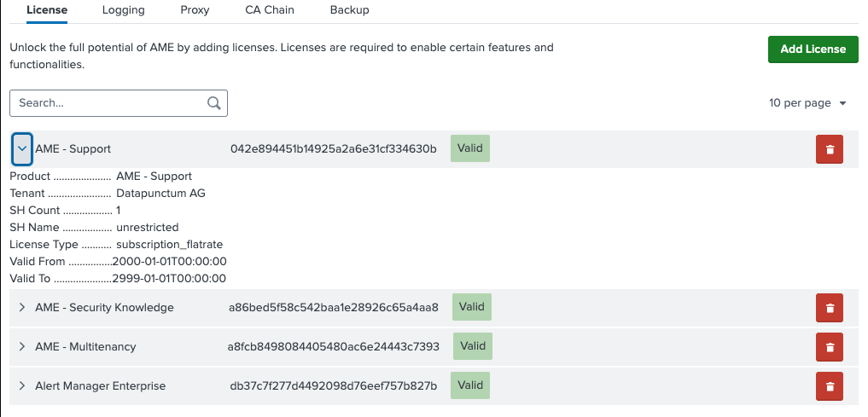This screenshot has height=417, width=868.
Task: Click the Valid To date 2999-01-01T00:00:00
Action: point(169,279)
